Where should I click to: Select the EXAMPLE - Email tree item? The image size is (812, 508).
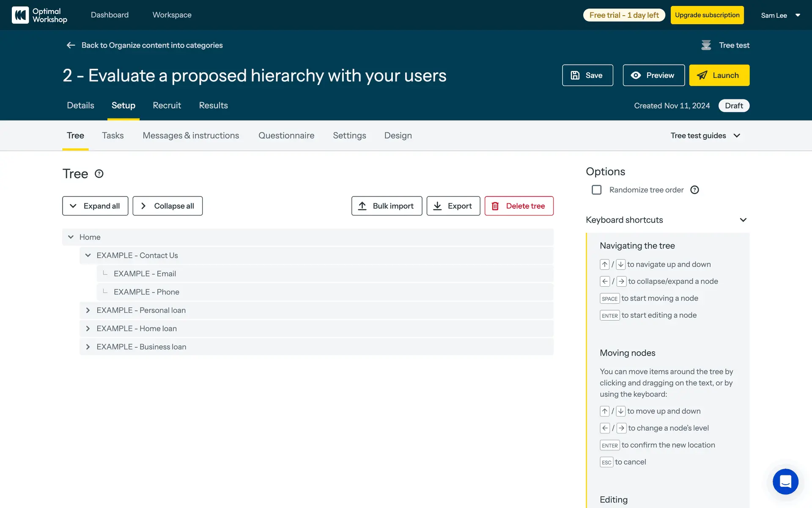pyautogui.click(x=145, y=274)
